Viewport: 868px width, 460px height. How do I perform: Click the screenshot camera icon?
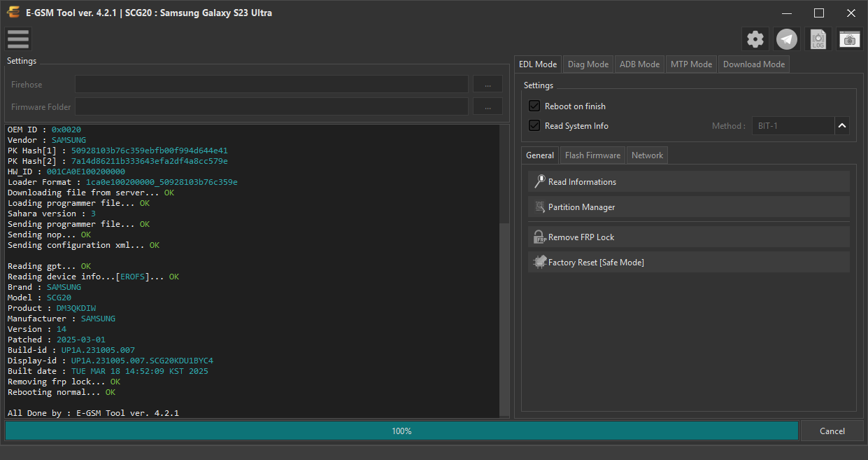[x=850, y=39]
